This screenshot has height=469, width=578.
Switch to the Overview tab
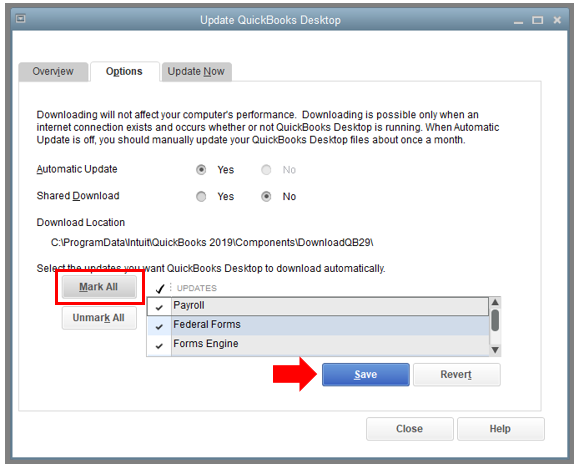53,72
